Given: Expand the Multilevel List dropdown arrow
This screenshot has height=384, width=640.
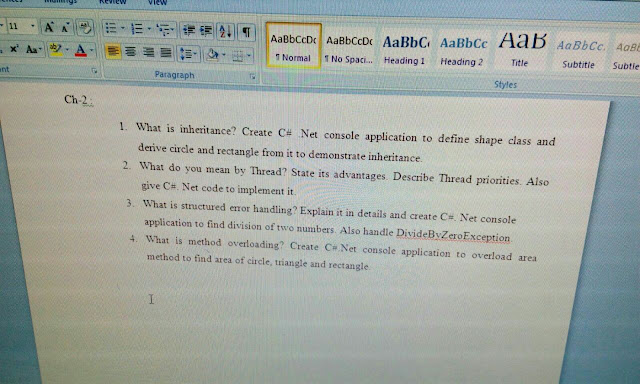Looking at the screenshot, I should (173, 30).
